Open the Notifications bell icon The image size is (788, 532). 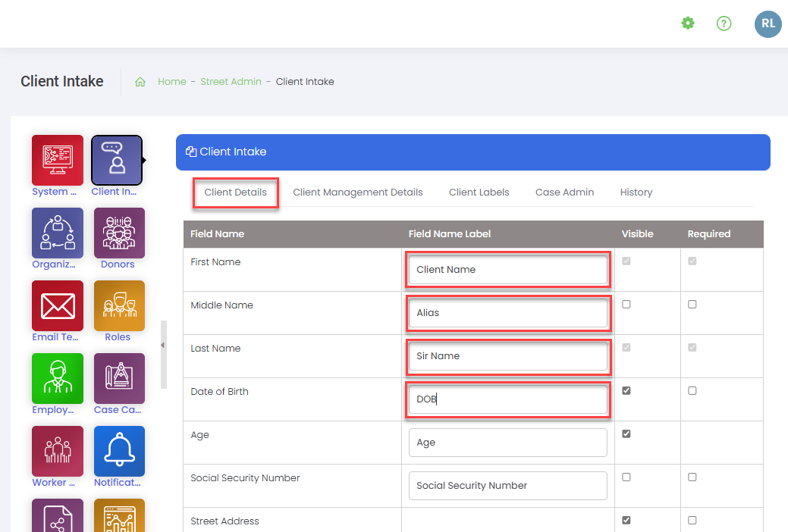click(119, 451)
